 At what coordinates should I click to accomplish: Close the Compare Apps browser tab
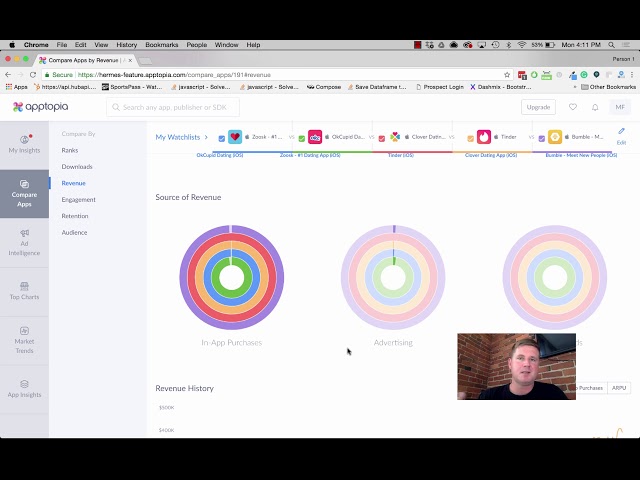130,60
